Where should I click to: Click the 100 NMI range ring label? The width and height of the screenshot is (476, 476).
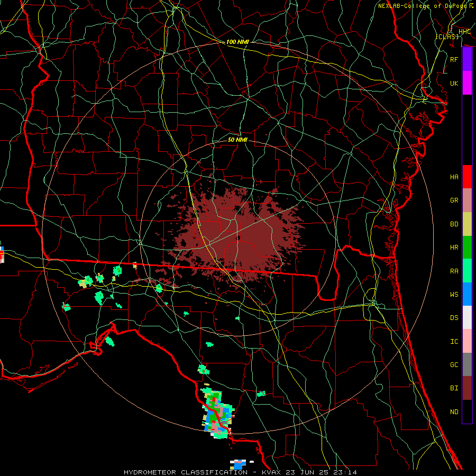237,42
